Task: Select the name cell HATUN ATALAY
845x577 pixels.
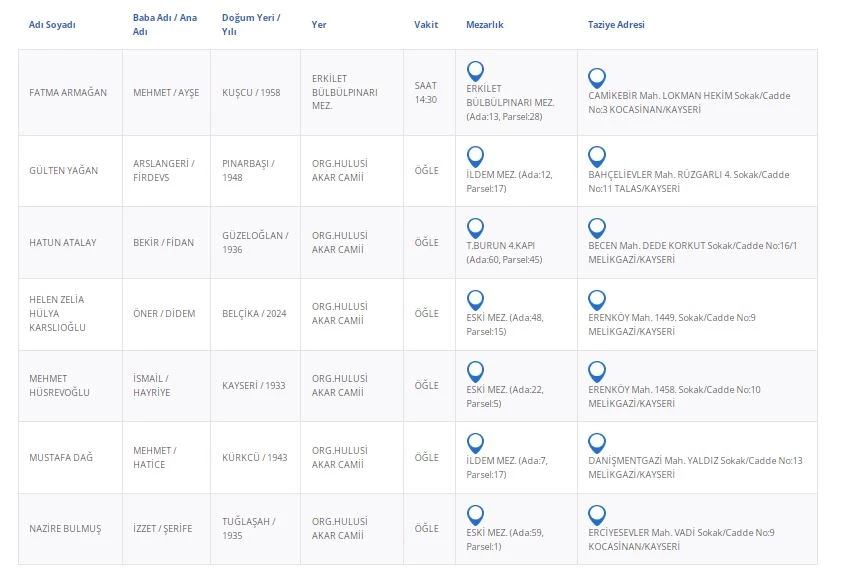Action: tap(63, 242)
